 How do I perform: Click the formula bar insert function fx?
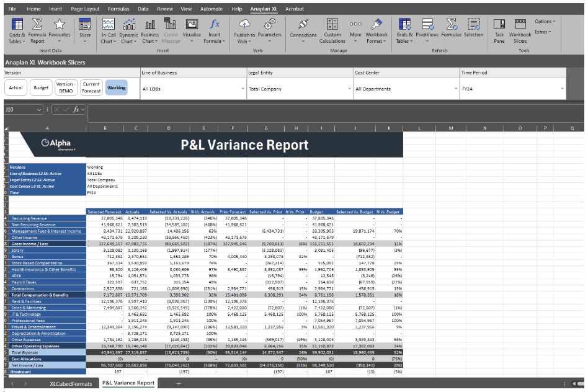(x=76, y=109)
